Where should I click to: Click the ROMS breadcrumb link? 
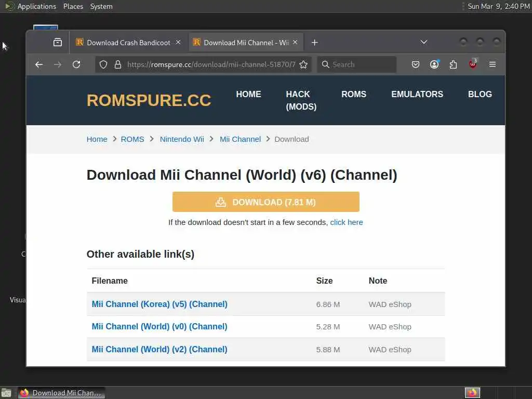132,139
